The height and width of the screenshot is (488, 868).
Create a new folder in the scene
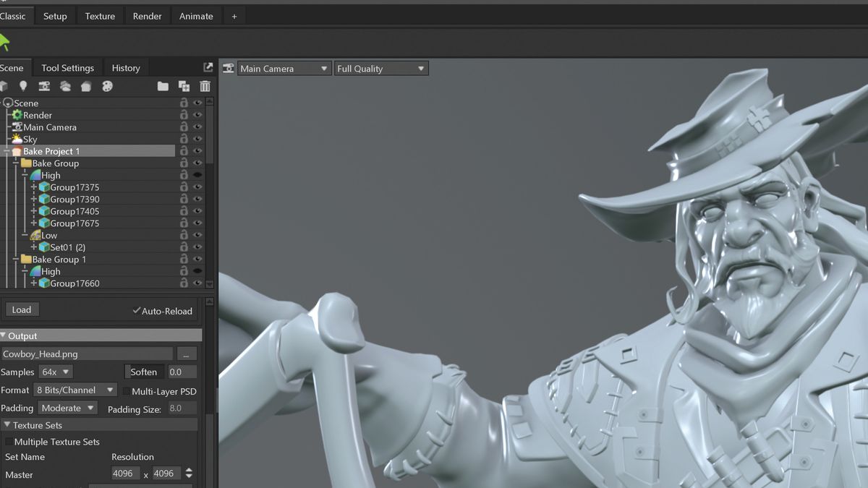click(163, 86)
